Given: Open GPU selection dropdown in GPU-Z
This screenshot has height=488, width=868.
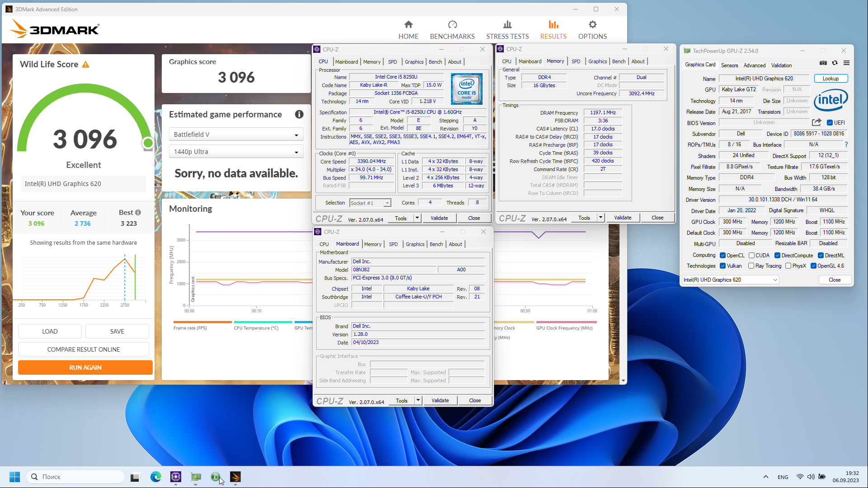Looking at the screenshot, I should [730, 280].
